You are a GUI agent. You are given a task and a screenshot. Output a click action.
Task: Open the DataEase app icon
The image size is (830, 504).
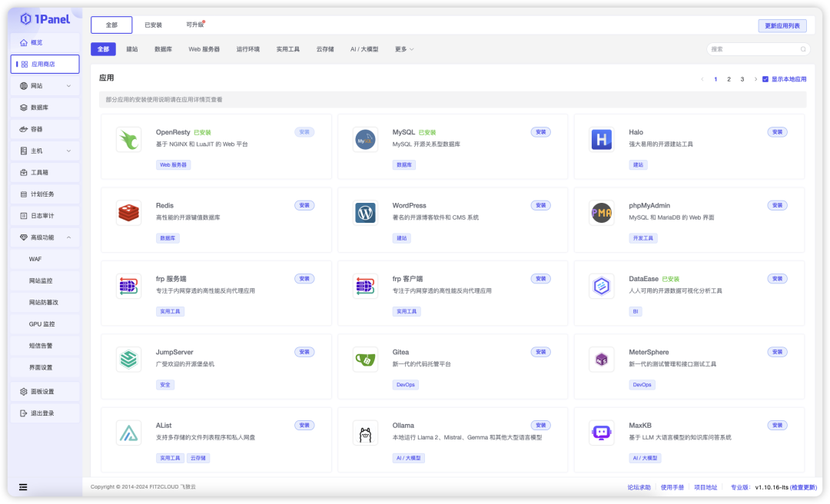coord(601,287)
